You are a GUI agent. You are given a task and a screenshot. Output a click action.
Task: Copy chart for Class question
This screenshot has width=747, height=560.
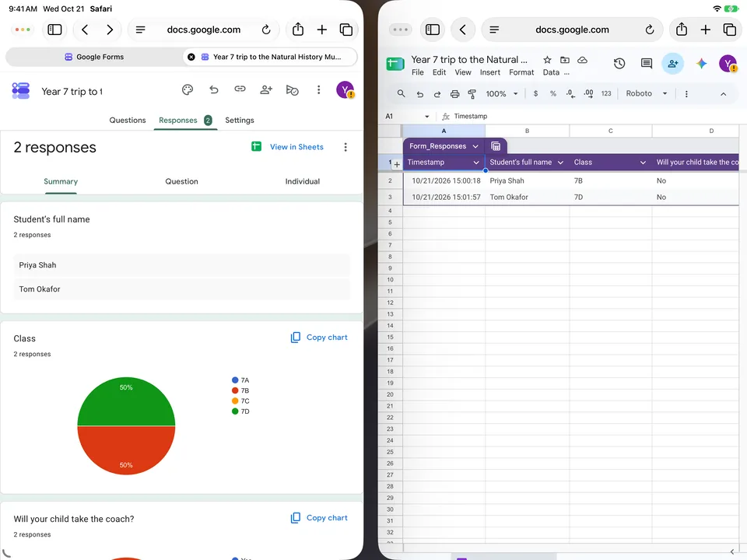[319, 337]
